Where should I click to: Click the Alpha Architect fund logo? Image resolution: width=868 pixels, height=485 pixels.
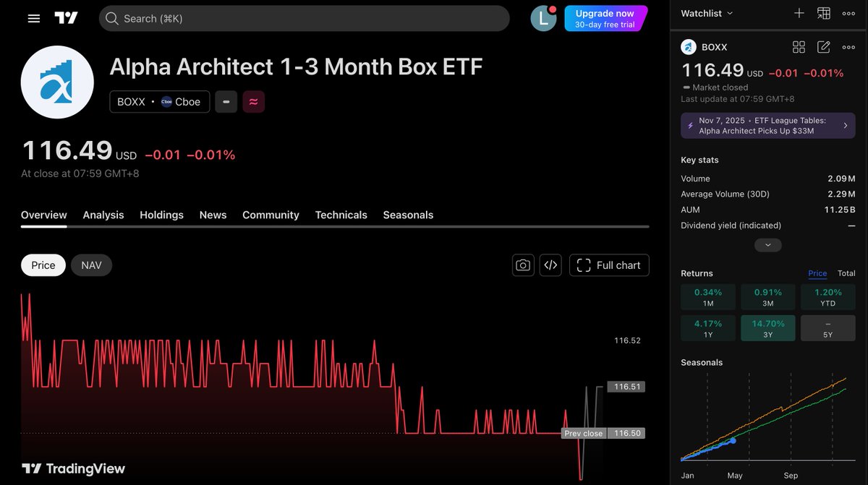[x=57, y=82]
